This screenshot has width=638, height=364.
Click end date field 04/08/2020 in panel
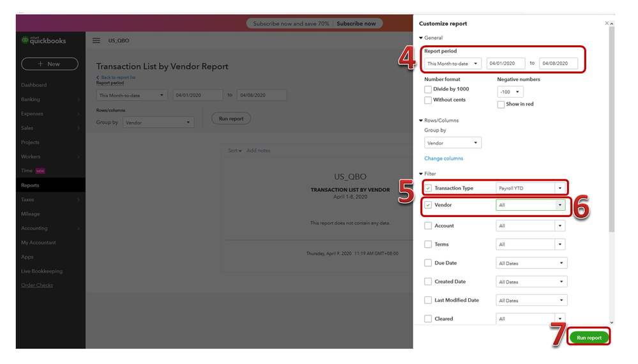[x=559, y=63]
